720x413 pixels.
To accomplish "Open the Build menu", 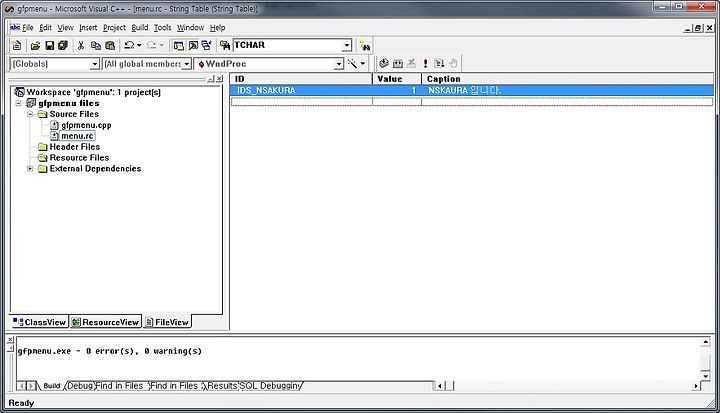I will point(140,28).
